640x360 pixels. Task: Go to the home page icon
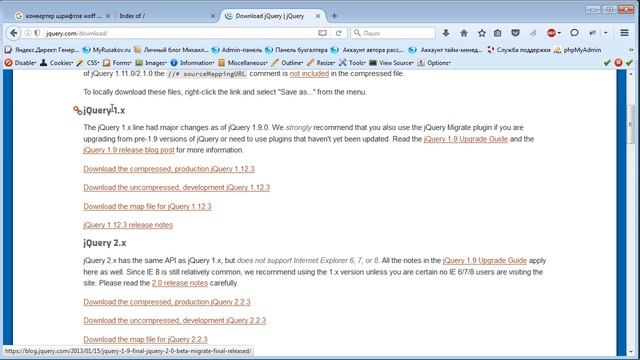pos(464,33)
